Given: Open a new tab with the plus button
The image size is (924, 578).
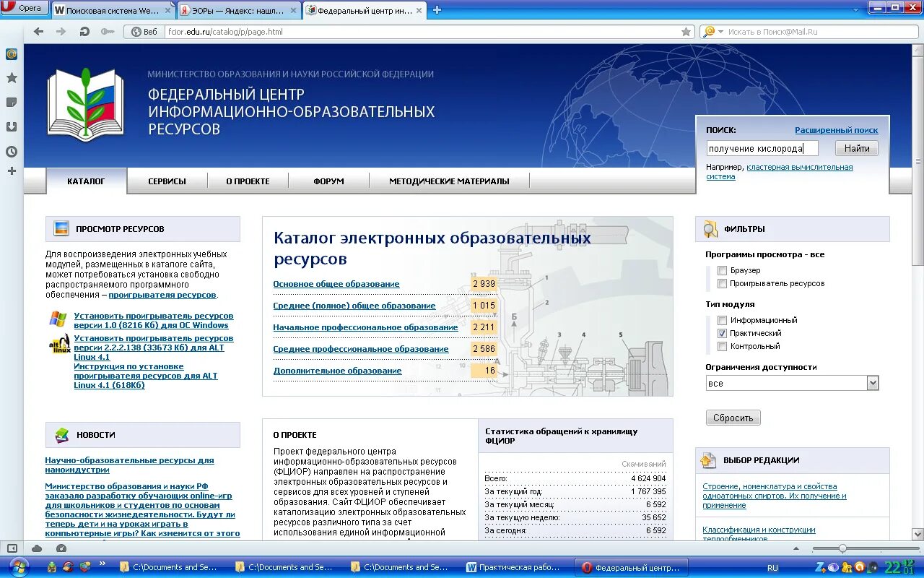Looking at the screenshot, I should coord(437,10).
